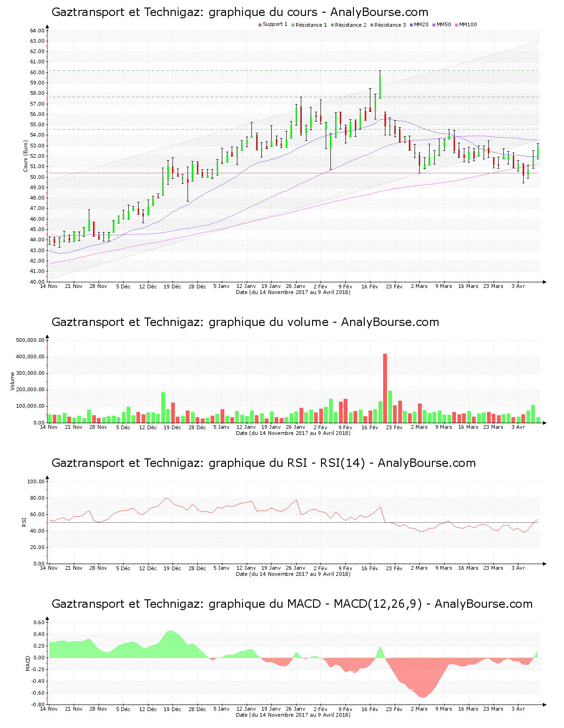This screenshot has height=728, width=564.
Task: Click the 'RSI' vertical axis label
Action: [x=23, y=522]
